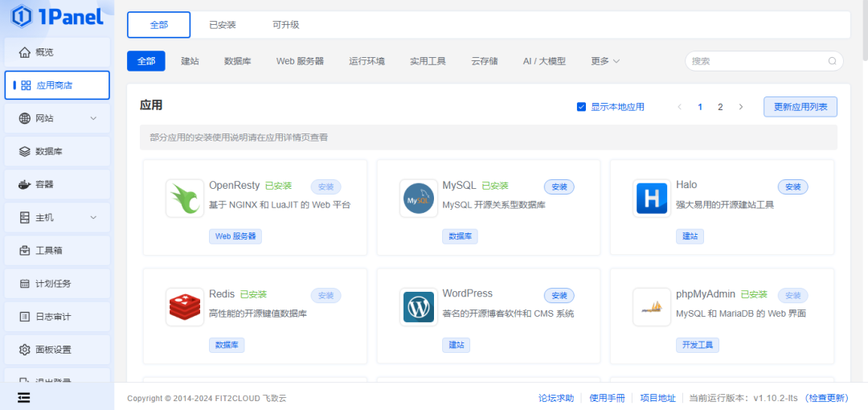
Task: Expand the 主机 sidebar submenu chevron
Action: pyautogui.click(x=93, y=218)
